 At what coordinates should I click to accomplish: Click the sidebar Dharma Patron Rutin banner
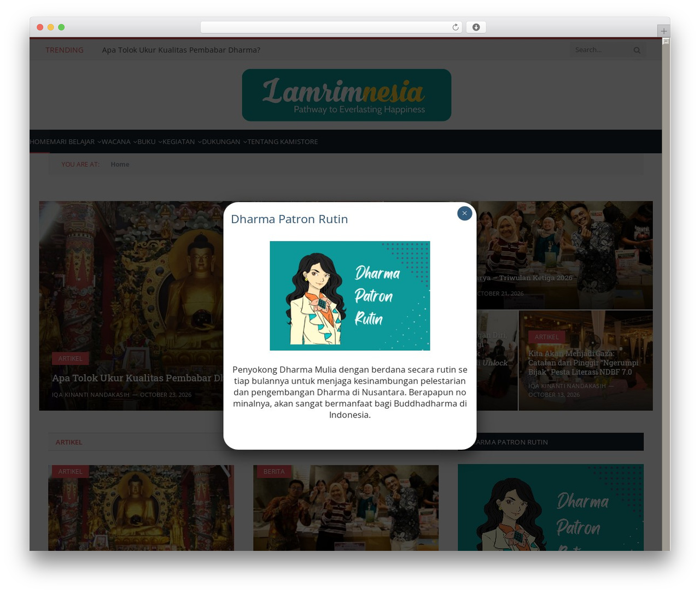click(551, 508)
